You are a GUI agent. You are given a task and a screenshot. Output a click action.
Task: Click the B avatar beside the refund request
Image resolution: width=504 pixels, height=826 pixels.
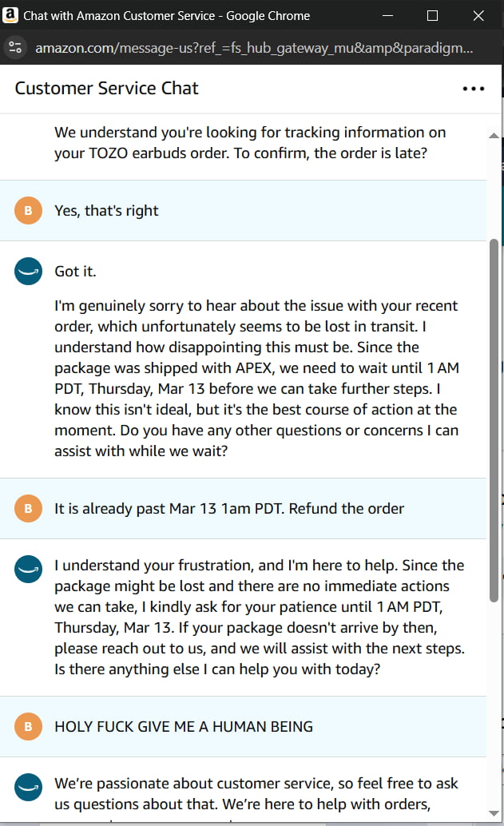(x=28, y=507)
